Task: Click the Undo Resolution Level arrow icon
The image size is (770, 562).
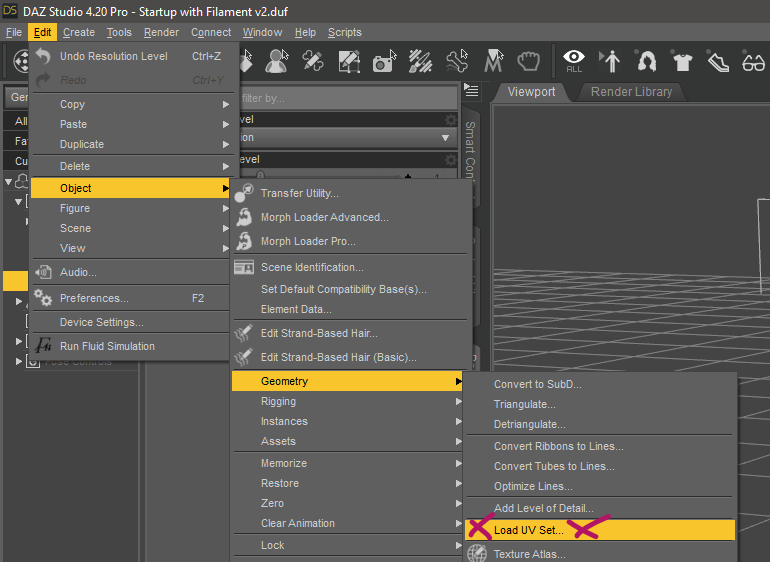Action: tap(43, 56)
